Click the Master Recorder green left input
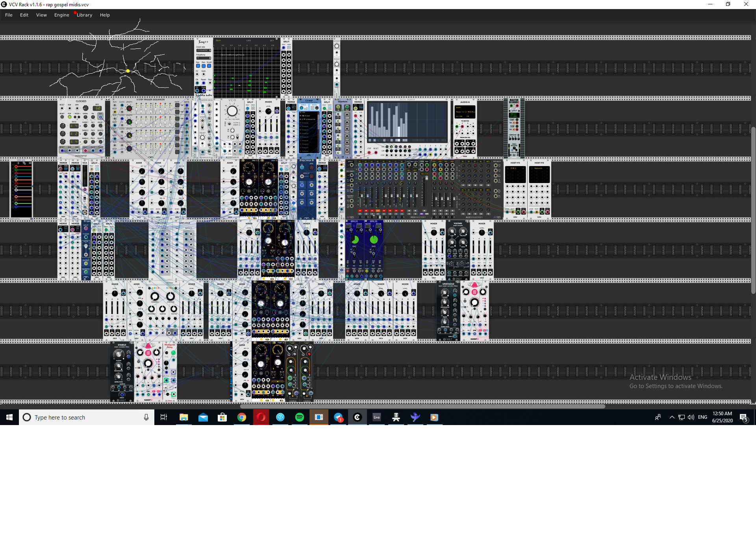Image resolution: width=756 pixels, height=551 pixels. [512, 106]
